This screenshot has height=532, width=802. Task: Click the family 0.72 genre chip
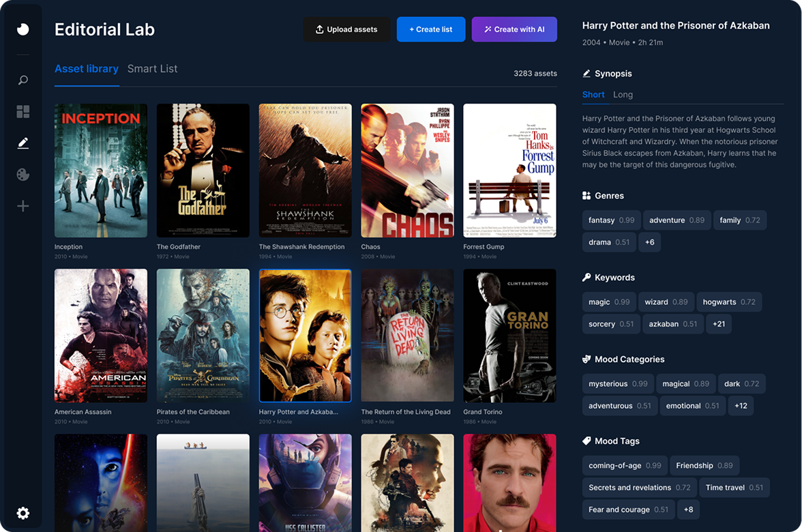tap(739, 220)
